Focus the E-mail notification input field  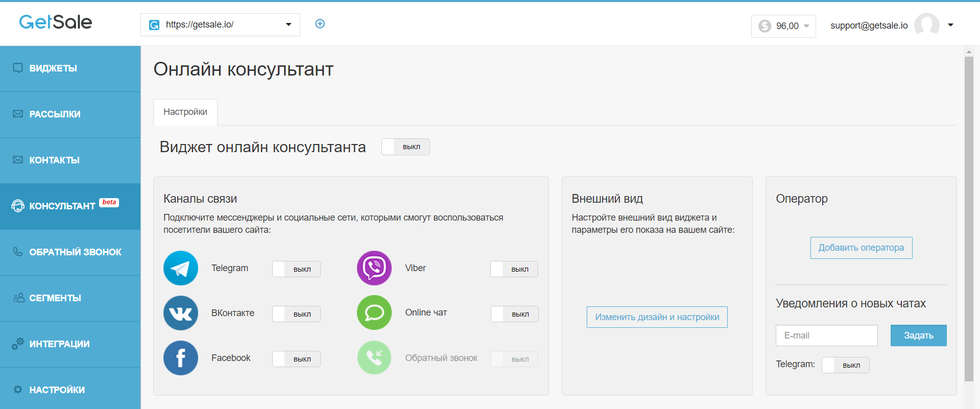826,335
